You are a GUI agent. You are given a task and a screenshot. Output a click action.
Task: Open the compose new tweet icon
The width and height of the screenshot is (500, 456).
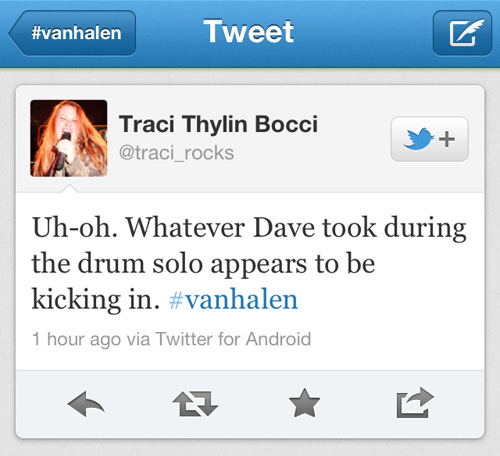click(x=462, y=33)
